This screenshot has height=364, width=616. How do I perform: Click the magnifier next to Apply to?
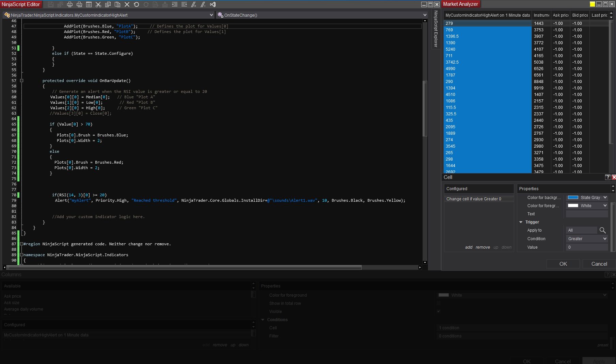[x=602, y=230]
